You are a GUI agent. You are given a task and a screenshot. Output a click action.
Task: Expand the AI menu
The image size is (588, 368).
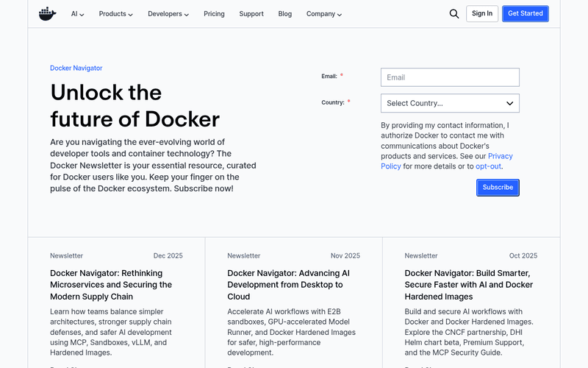coord(78,14)
